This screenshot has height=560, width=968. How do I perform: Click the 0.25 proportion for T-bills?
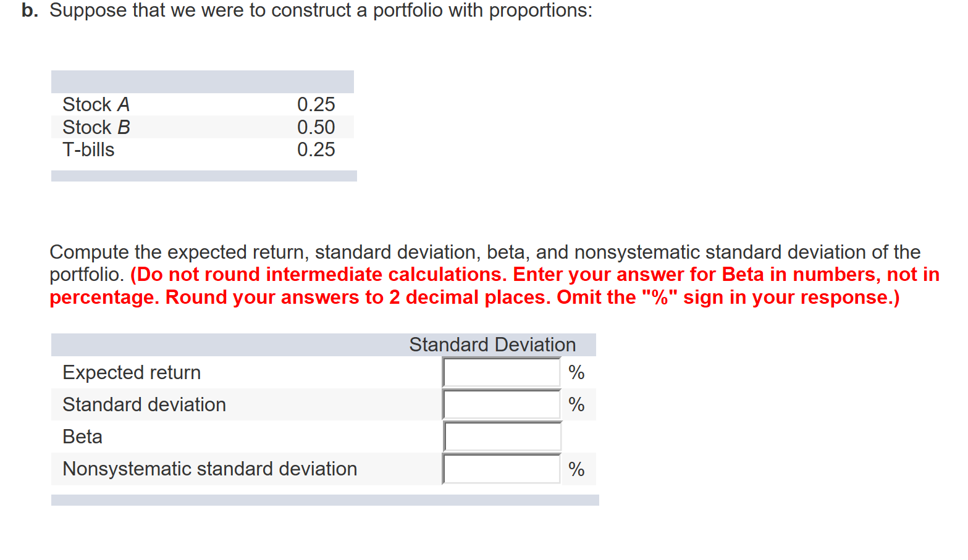pyautogui.click(x=316, y=149)
